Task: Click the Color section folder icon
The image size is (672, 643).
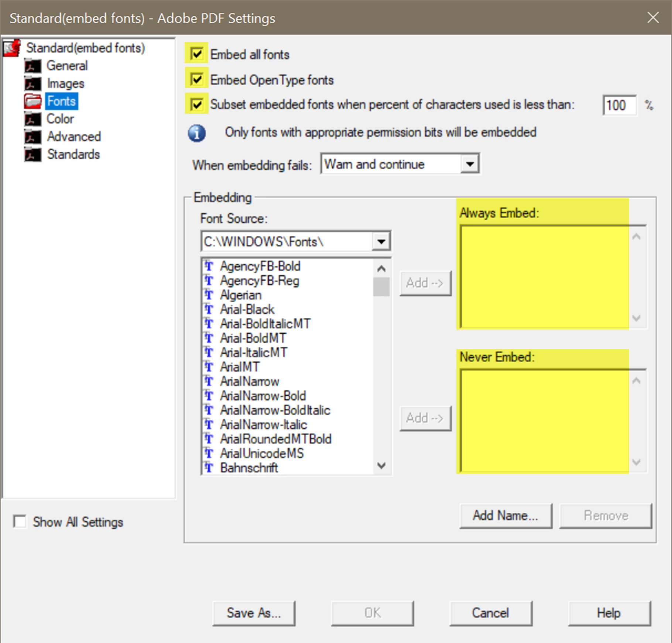Action: point(33,119)
